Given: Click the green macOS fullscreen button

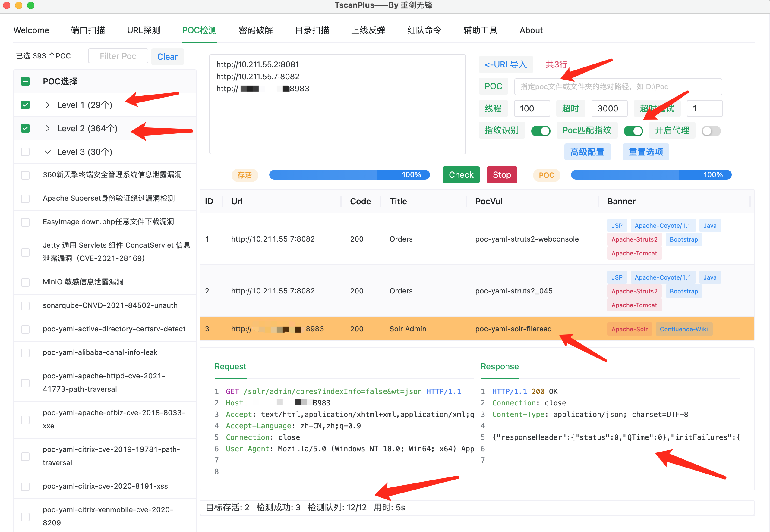Looking at the screenshot, I should (x=31, y=5).
